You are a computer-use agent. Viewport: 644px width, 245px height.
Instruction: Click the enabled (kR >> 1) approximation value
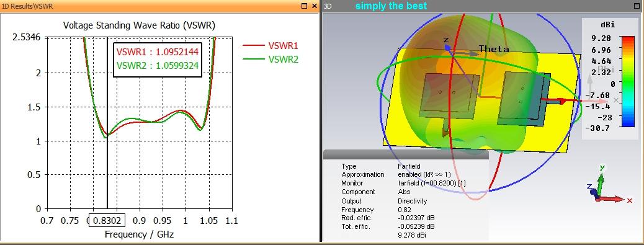click(x=424, y=174)
